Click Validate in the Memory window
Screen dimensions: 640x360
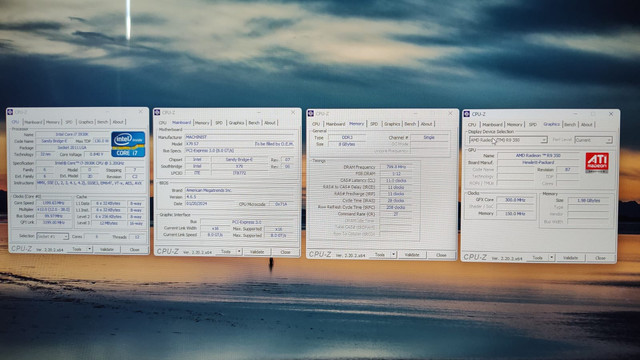(x=412, y=255)
